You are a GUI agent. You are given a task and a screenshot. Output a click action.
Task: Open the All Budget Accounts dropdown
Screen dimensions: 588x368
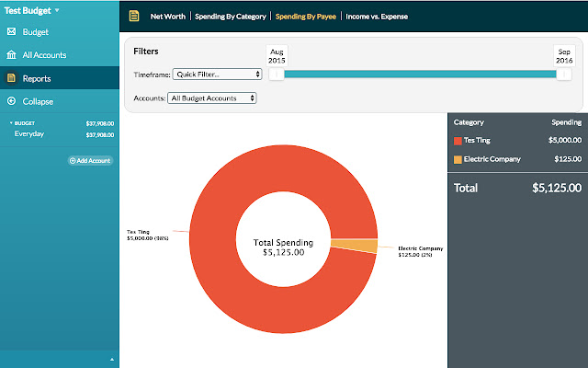pos(212,98)
